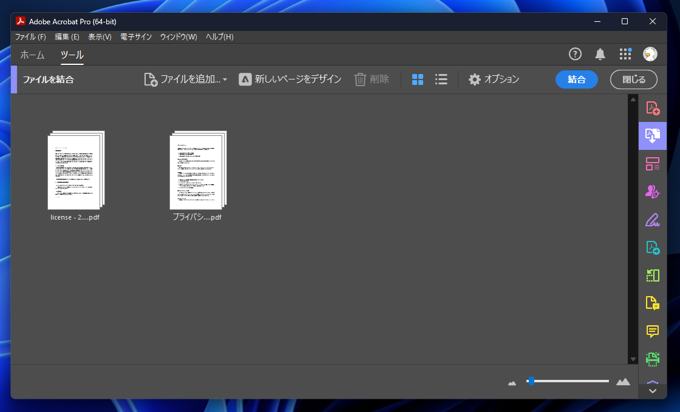The image size is (680, 412).
Task: Click 新しいページをデザイン
Action: coord(290,79)
